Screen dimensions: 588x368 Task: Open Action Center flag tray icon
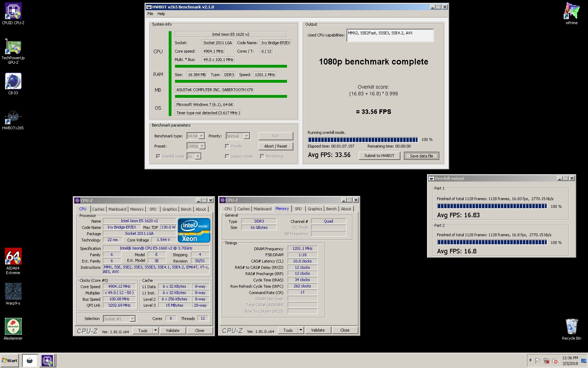pos(538,360)
